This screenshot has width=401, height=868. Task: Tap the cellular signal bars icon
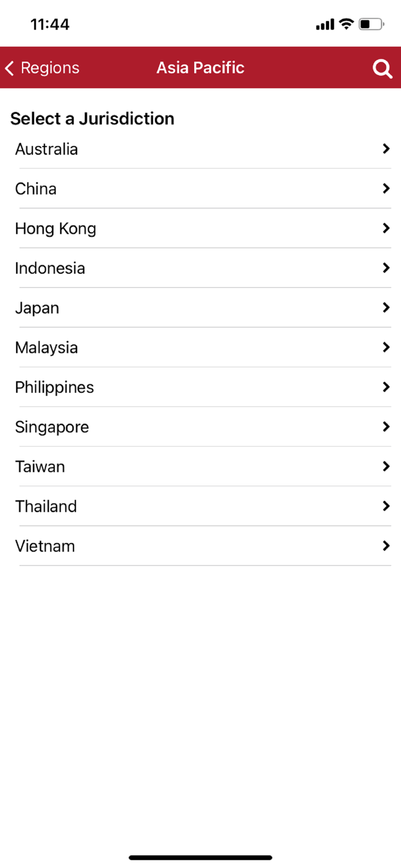click(325, 24)
